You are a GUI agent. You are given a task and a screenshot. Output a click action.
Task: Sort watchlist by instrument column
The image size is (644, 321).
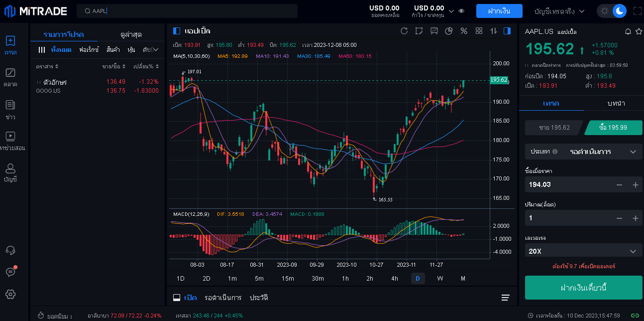(47, 66)
